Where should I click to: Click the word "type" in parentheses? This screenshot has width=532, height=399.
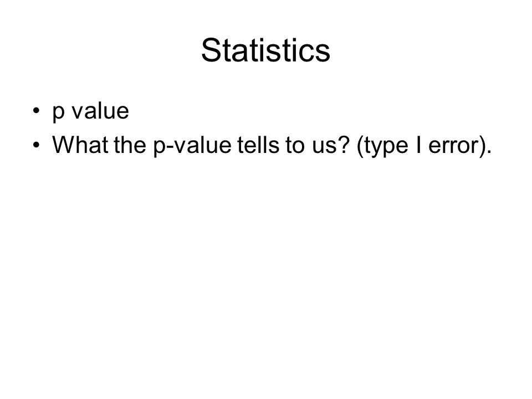(x=386, y=146)
